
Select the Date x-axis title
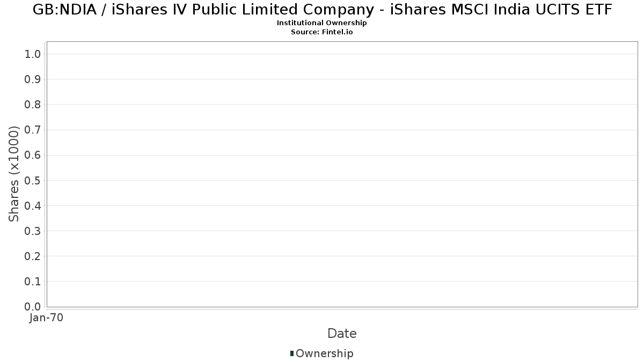pyautogui.click(x=342, y=334)
